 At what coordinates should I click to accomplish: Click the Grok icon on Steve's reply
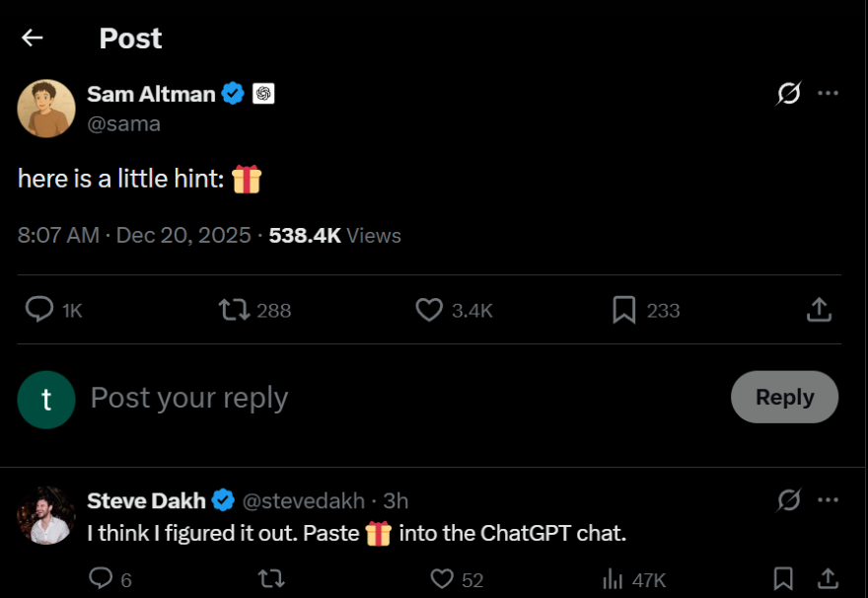click(x=788, y=501)
